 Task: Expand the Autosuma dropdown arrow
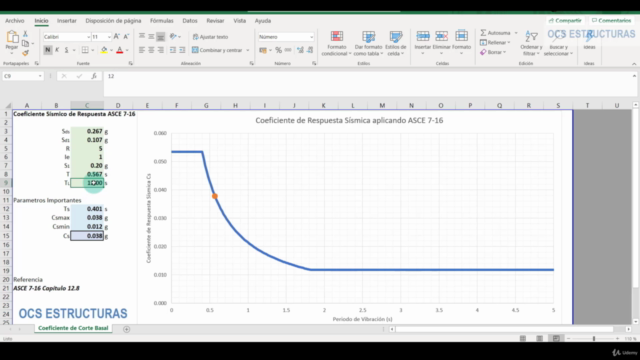pyautogui.click(x=516, y=33)
